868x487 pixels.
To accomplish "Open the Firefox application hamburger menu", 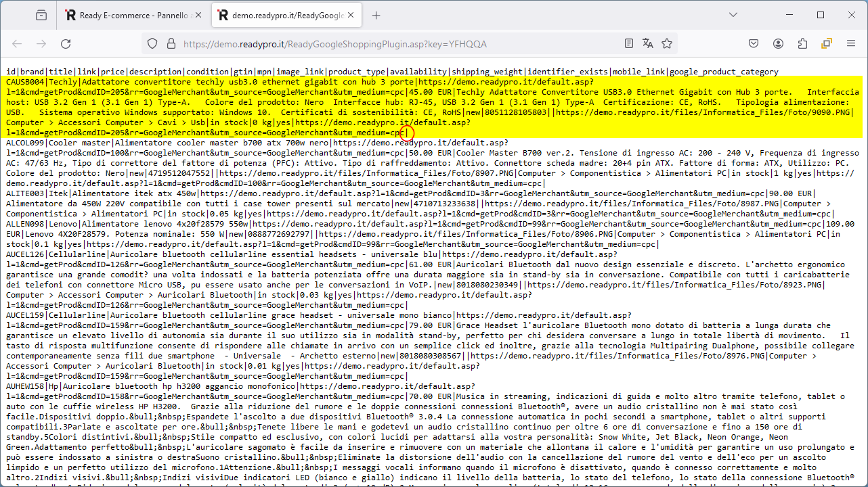I will click(x=851, y=43).
